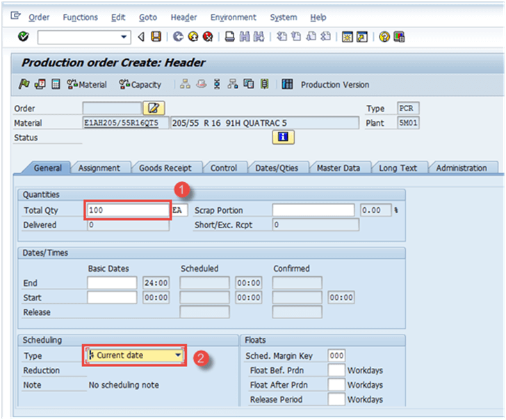Open Help via yellow question mark icon

pos(384,37)
